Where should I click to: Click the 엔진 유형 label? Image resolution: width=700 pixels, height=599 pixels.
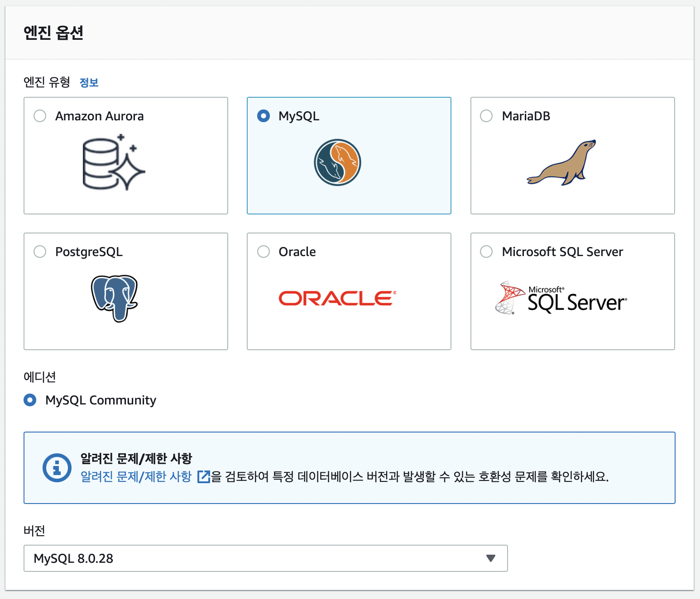click(x=47, y=82)
